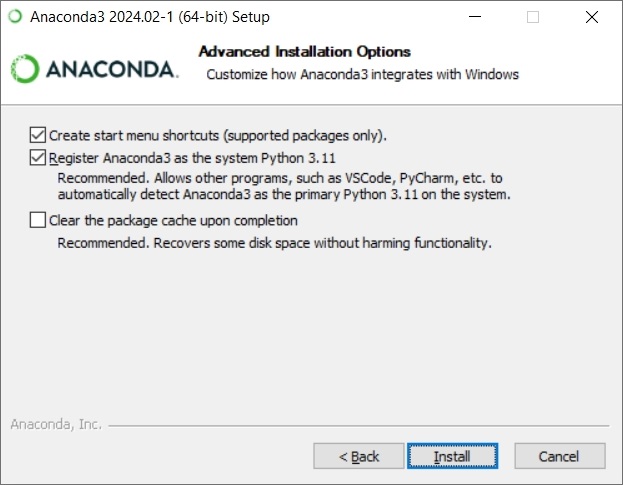
Task: Go back with the < Back button
Action: (359, 456)
